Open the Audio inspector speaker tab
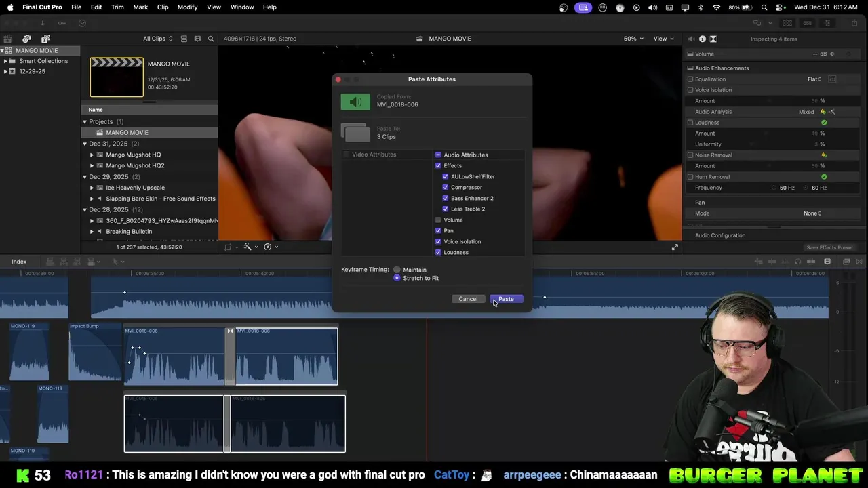 pyautogui.click(x=690, y=39)
